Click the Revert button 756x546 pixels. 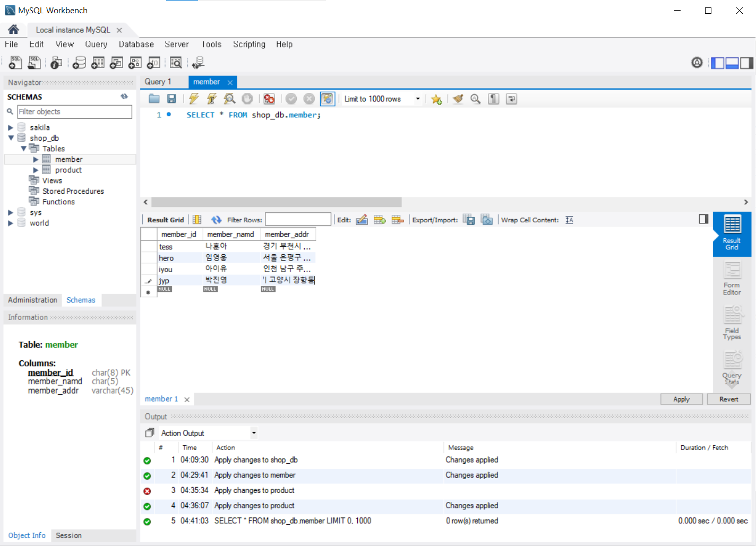pos(729,399)
